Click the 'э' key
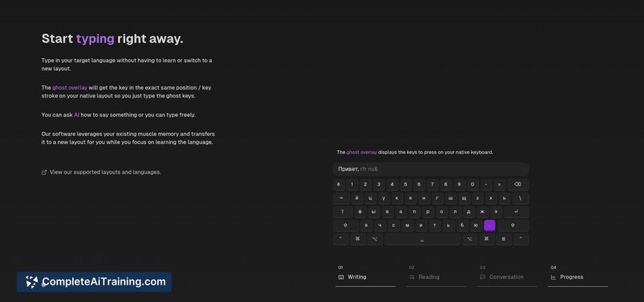Screen dimensions: 644x302 [496, 212]
